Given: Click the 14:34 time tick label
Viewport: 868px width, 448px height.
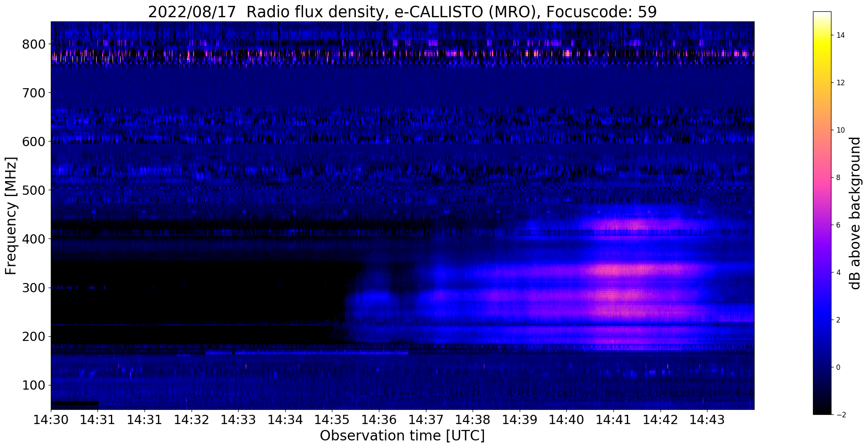Looking at the screenshot, I should (285, 420).
